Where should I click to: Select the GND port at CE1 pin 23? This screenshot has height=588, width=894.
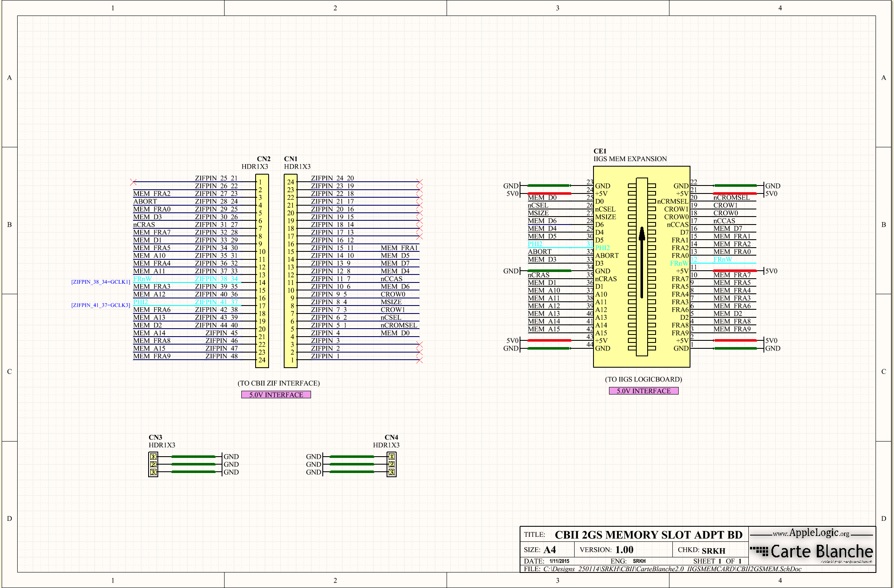(512, 186)
